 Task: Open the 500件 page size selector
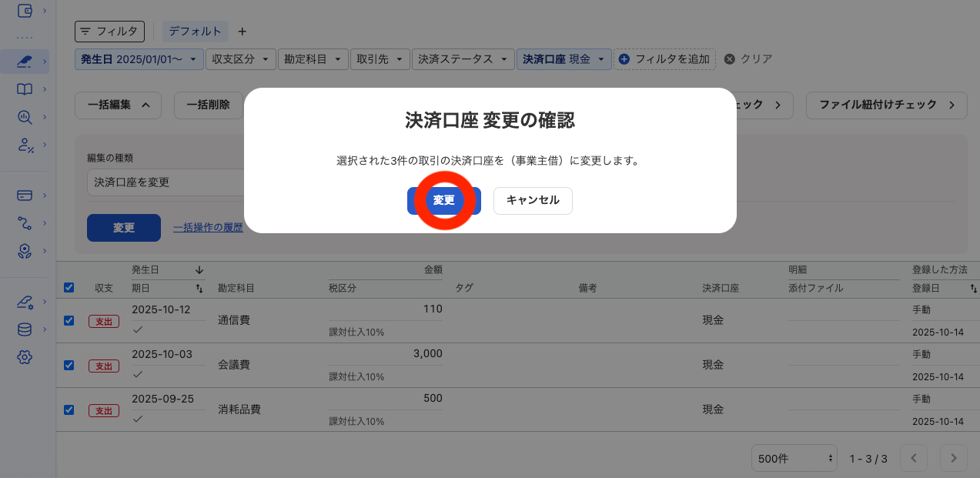(x=794, y=458)
